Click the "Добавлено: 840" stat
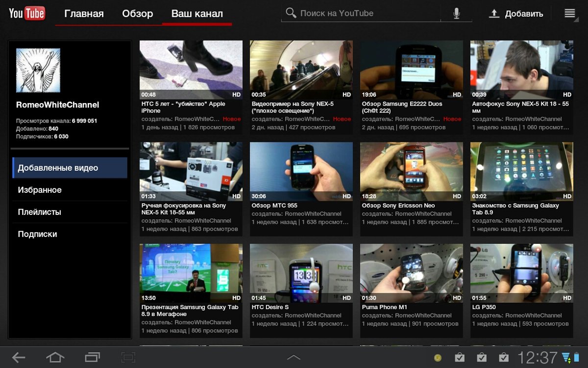Viewport: 588px width, 368px height. pos(37,129)
